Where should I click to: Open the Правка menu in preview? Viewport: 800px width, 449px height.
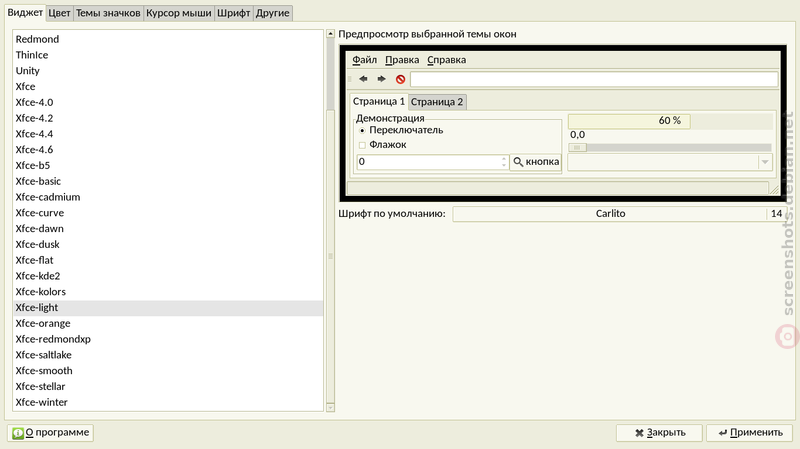point(402,60)
